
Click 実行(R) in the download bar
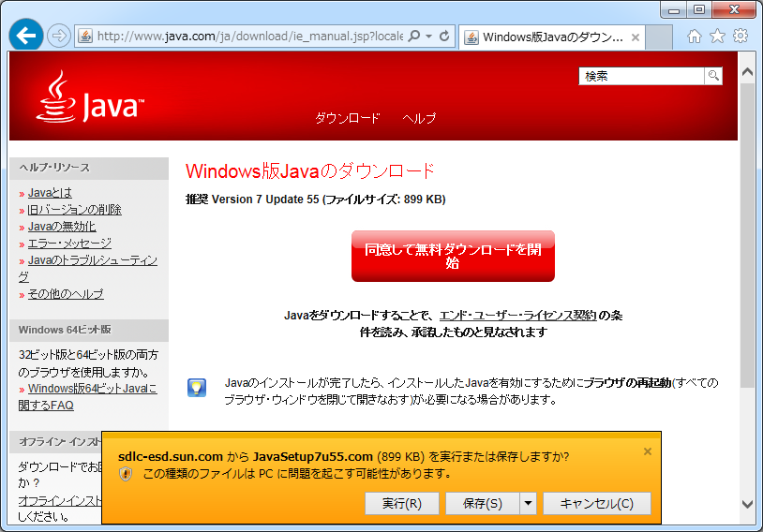click(x=402, y=503)
